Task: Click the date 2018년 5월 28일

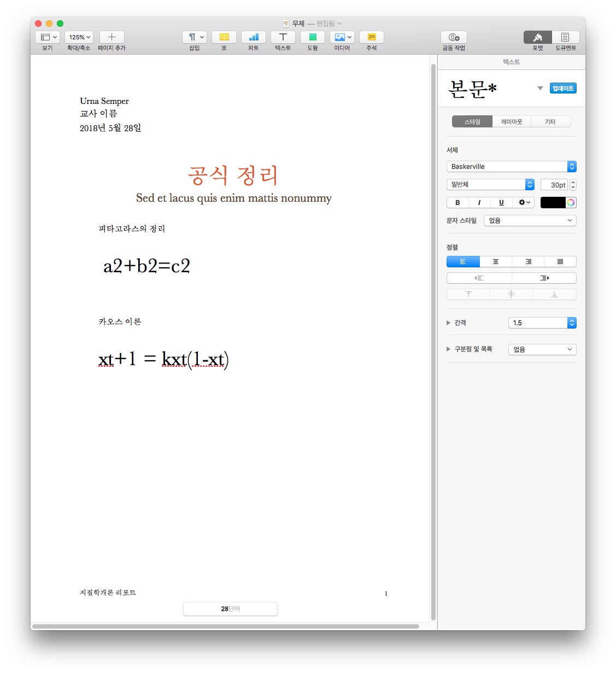Action: click(110, 128)
